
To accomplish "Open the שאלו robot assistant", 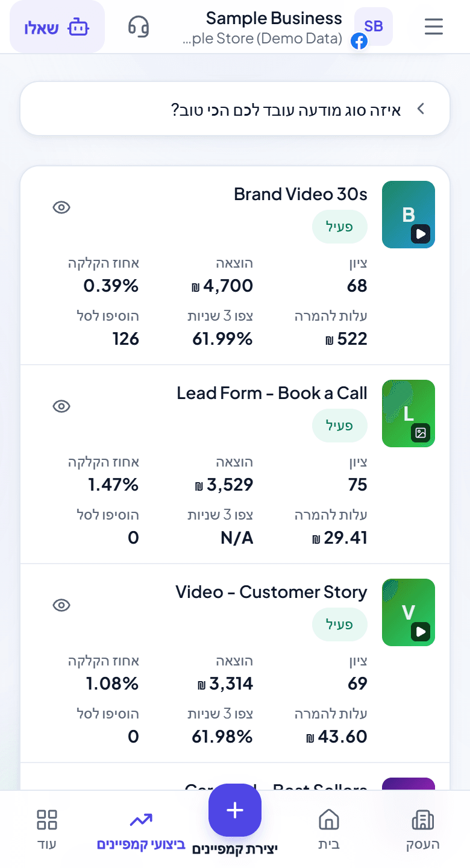I will pyautogui.click(x=57, y=27).
